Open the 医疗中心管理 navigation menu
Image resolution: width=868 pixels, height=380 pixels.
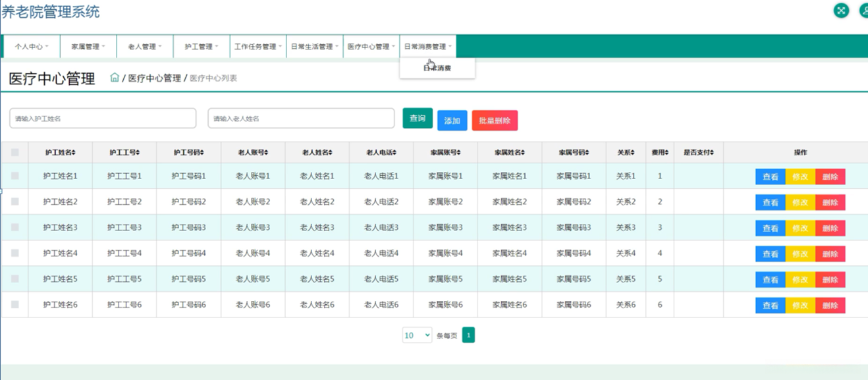point(371,47)
